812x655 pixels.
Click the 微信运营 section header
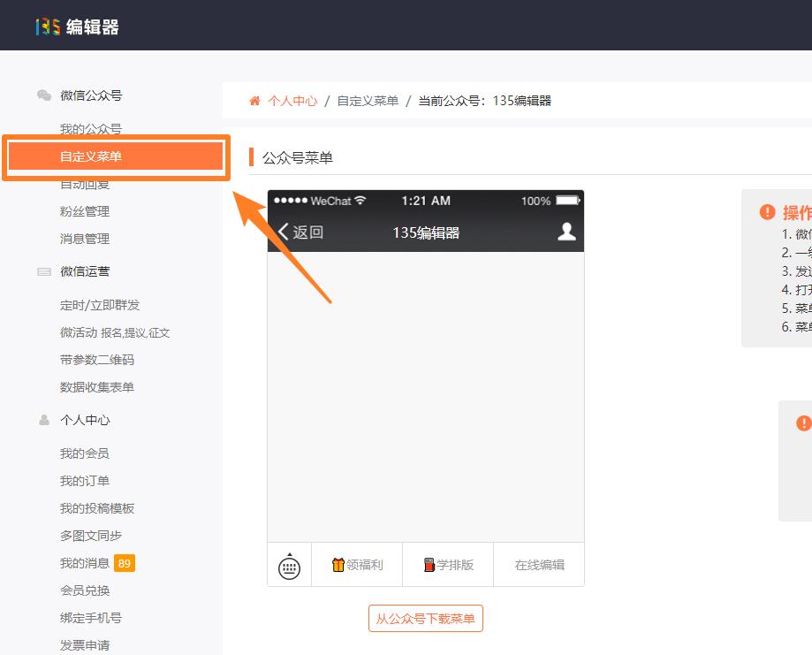point(85,271)
